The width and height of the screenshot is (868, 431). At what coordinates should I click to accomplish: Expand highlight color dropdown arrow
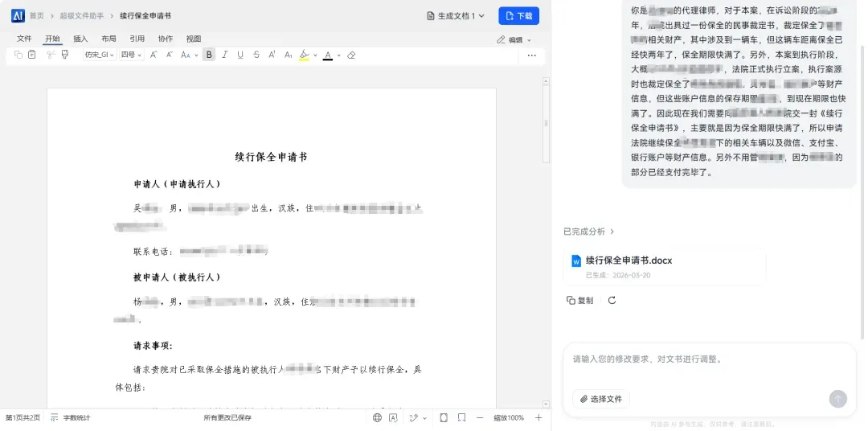[x=315, y=55]
